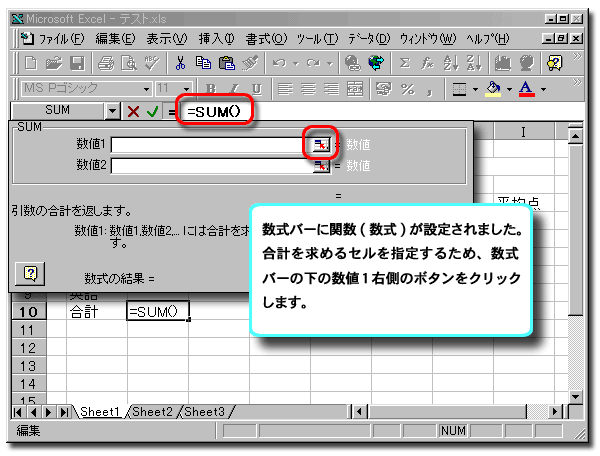This screenshot has height=456, width=600.
Task: Open the 表示(V) menu
Action: coord(167,38)
